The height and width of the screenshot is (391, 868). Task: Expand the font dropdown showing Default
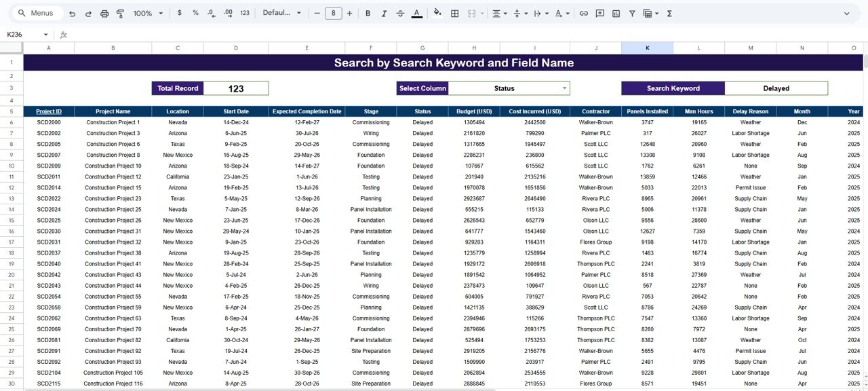point(280,13)
